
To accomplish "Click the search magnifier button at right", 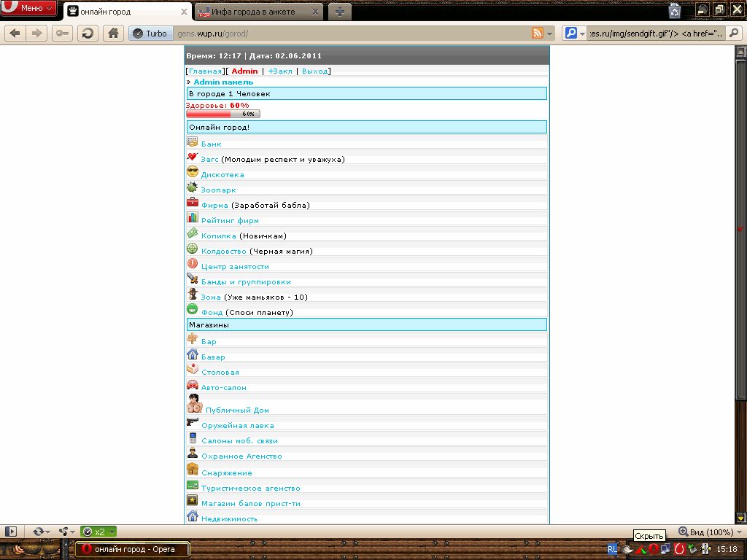I will pyautogui.click(x=734, y=34).
